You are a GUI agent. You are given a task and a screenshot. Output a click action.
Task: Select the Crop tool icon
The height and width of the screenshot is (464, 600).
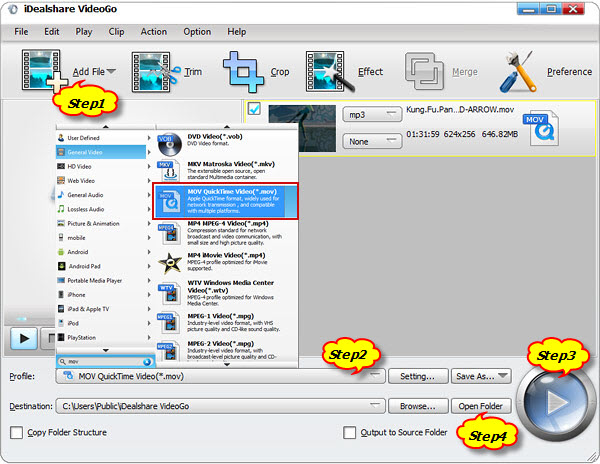244,72
